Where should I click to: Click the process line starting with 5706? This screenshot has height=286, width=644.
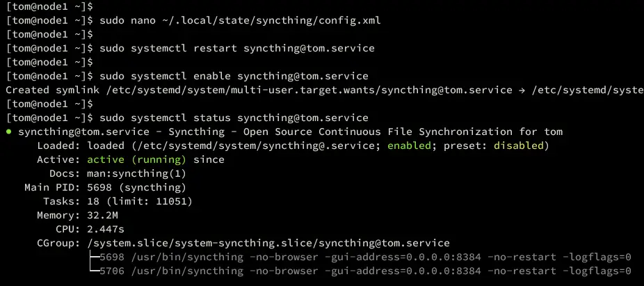pyautogui.click(x=365, y=271)
